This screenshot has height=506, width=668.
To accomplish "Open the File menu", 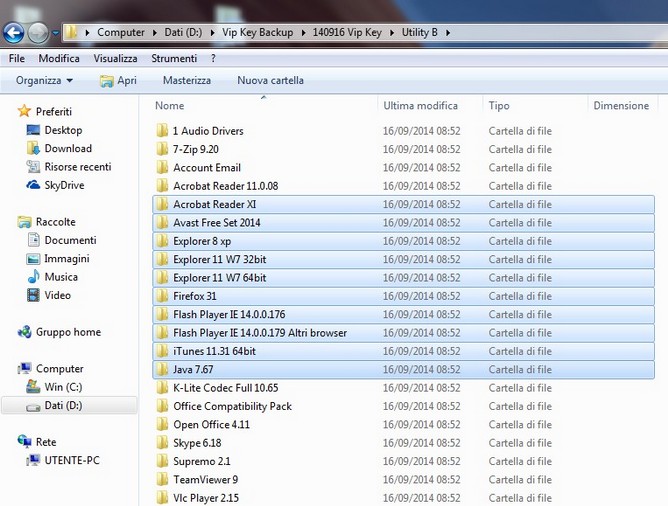I will (x=17, y=58).
